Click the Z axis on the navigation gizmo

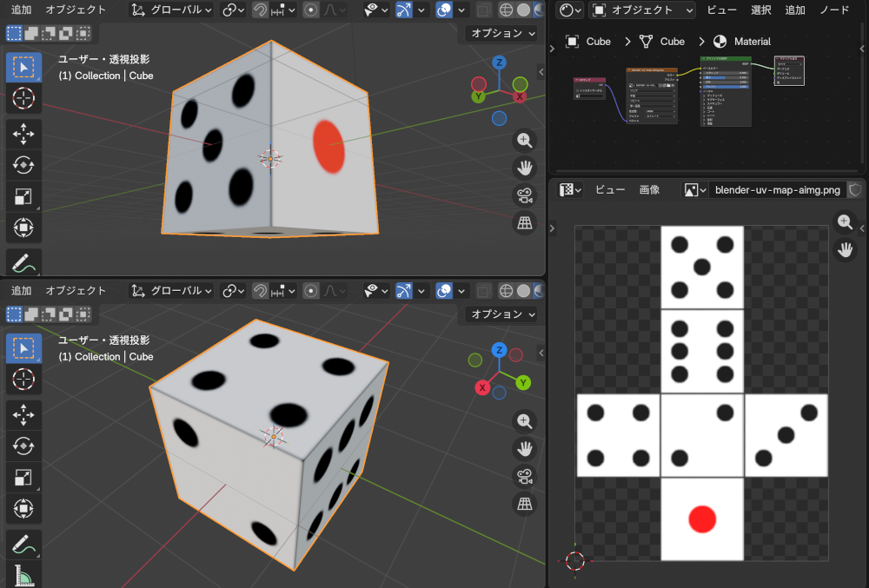click(x=498, y=62)
